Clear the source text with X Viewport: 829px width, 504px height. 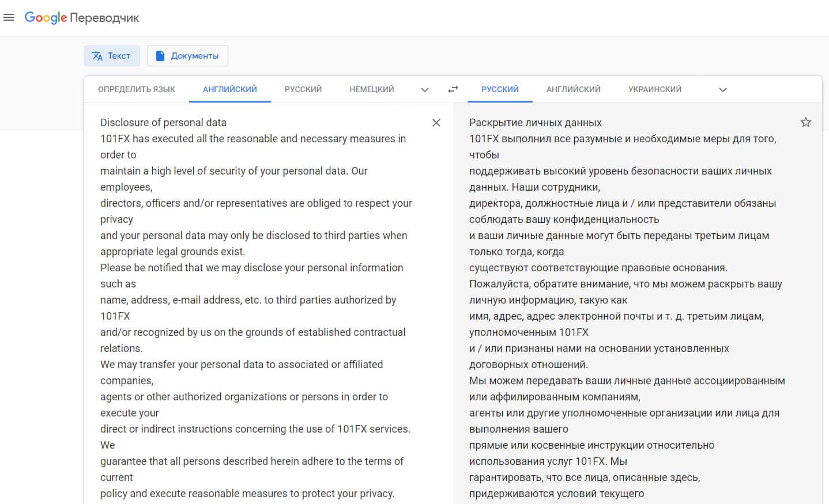coord(436,123)
